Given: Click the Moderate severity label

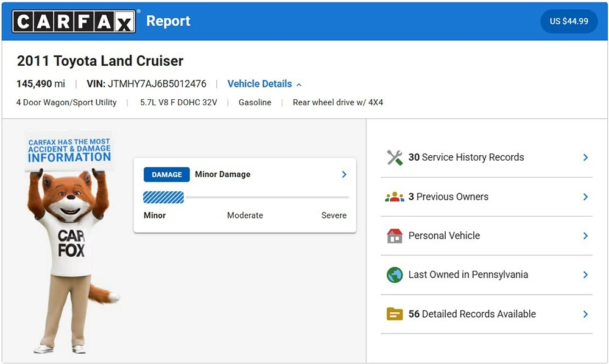Looking at the screenshot, I should [245, 215].
